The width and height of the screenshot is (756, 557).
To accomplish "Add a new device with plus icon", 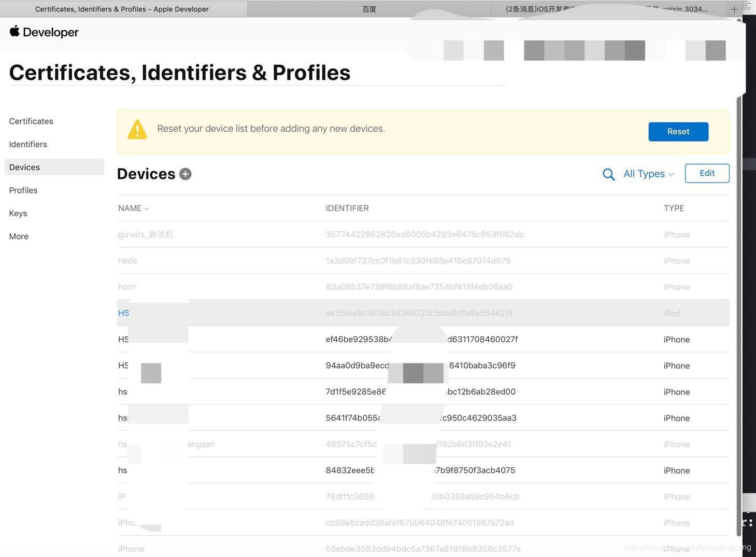I will click(186, 174).
